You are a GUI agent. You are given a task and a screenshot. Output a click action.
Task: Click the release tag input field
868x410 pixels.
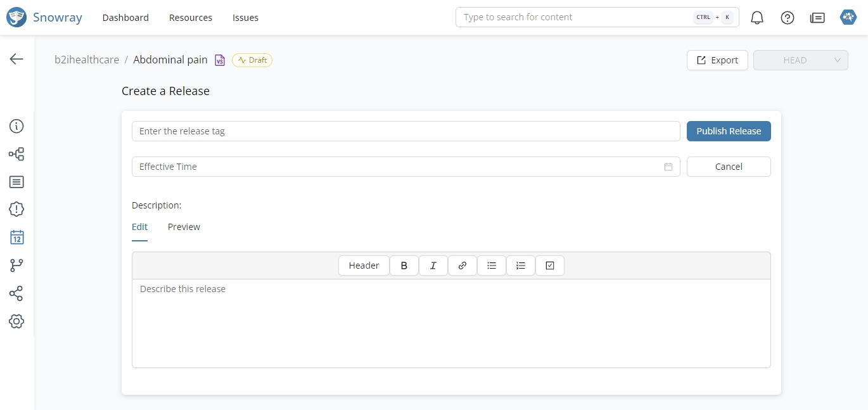[405, 131]
